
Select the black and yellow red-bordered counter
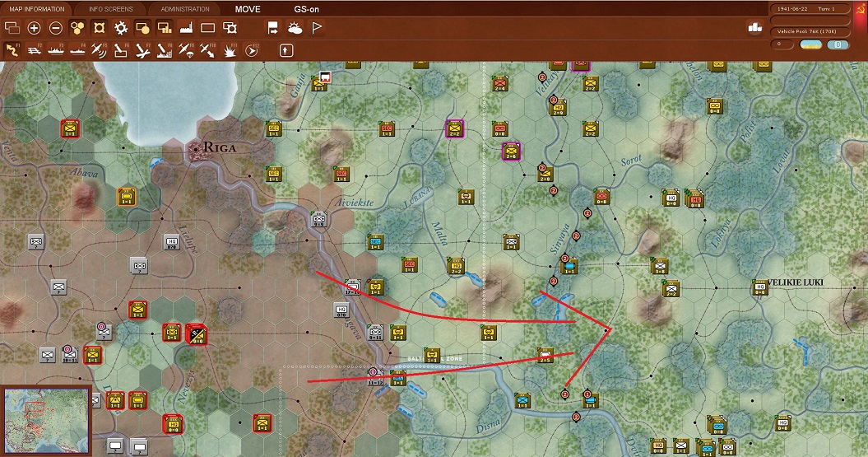click(x=196, y=334)
